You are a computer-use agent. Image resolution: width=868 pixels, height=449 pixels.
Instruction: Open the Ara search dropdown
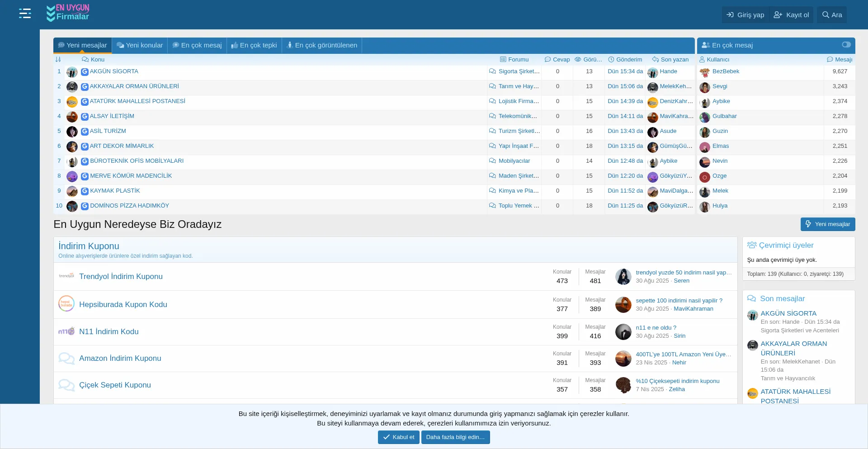832,15
